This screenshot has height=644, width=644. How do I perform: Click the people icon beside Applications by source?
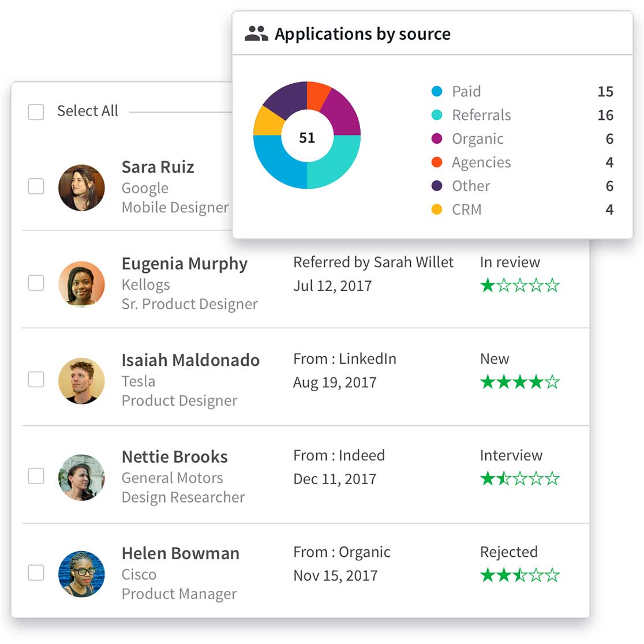coord(256,33)
